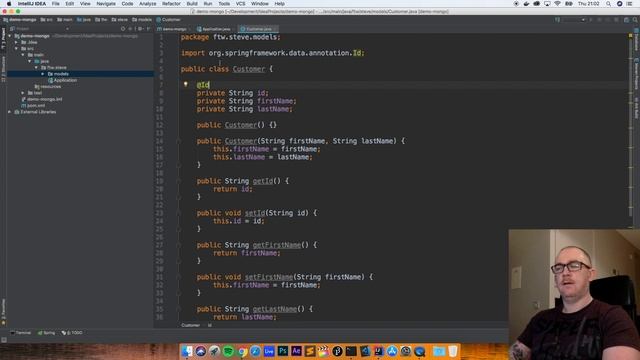Toggle tool window buttons corner icon
640x360 pixels.
[4, 340]
